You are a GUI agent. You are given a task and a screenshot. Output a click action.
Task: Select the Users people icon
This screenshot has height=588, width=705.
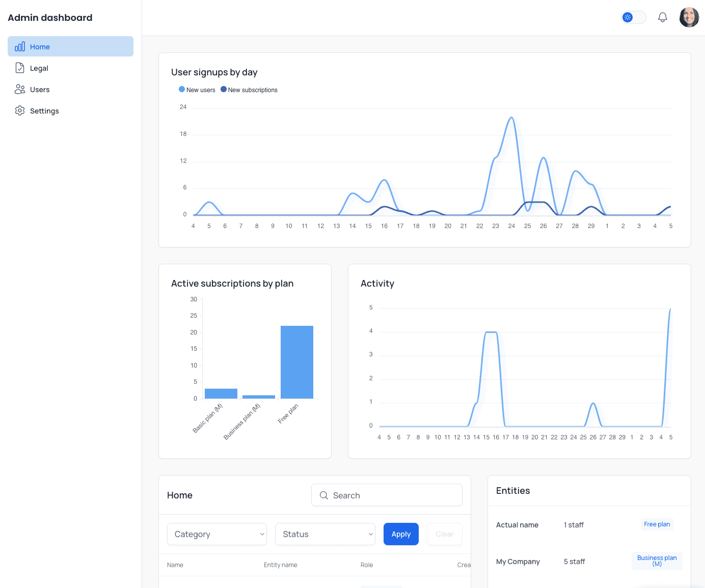tap(20, 89)
